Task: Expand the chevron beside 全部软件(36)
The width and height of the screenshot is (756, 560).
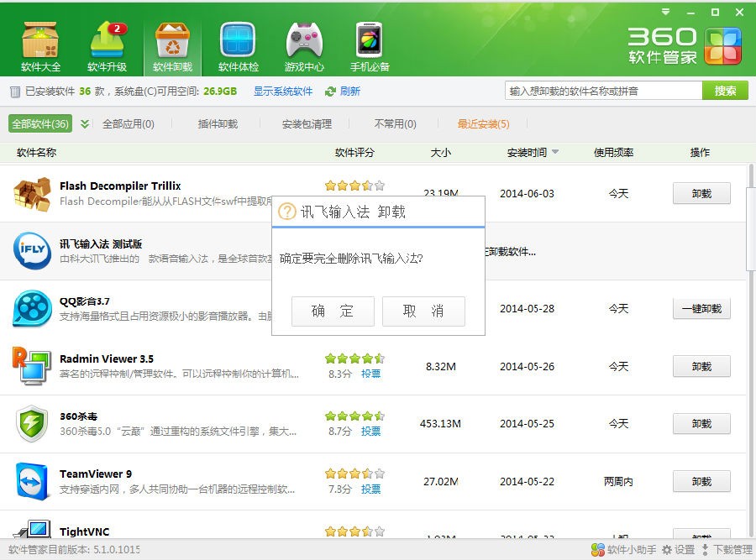Action: [x=84, y=123]
